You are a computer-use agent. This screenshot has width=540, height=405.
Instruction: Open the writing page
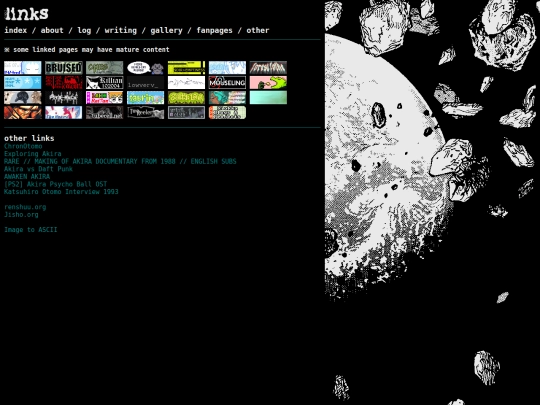121,30
